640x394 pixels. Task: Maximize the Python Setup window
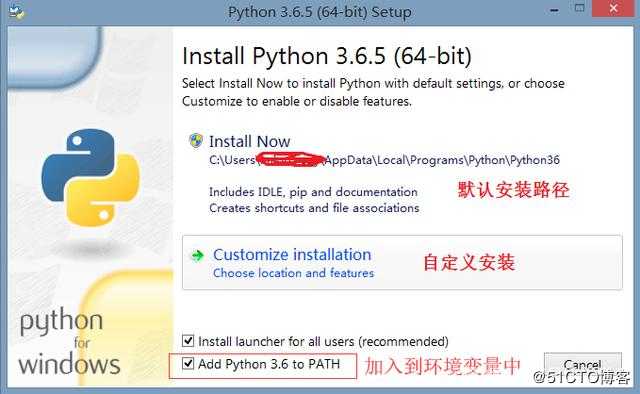[x=579, y=8]
